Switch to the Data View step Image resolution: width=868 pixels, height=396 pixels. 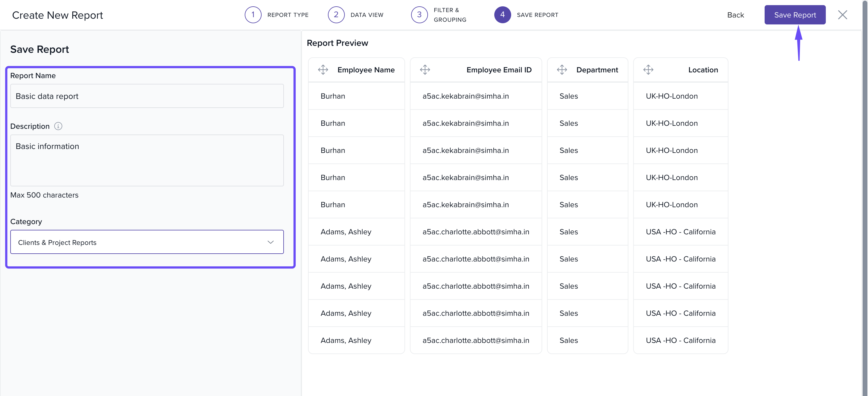tap(366, 15)
